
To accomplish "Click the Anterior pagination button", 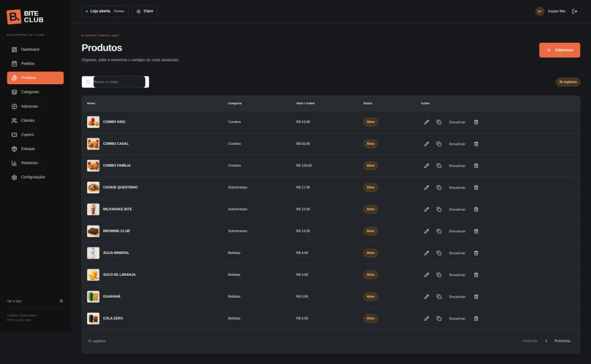I will point(530,341).
